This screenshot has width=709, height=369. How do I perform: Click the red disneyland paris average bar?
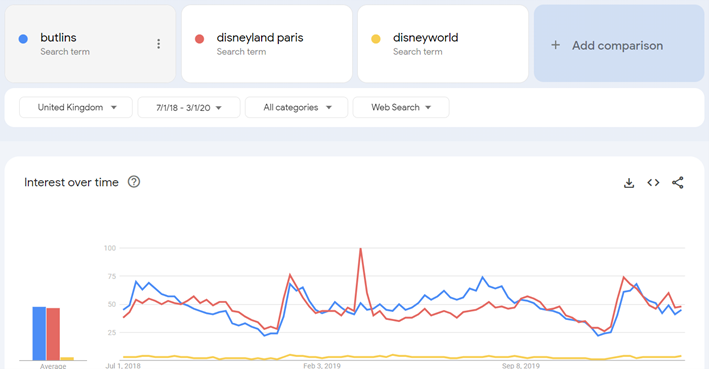(x=53, y=334)
